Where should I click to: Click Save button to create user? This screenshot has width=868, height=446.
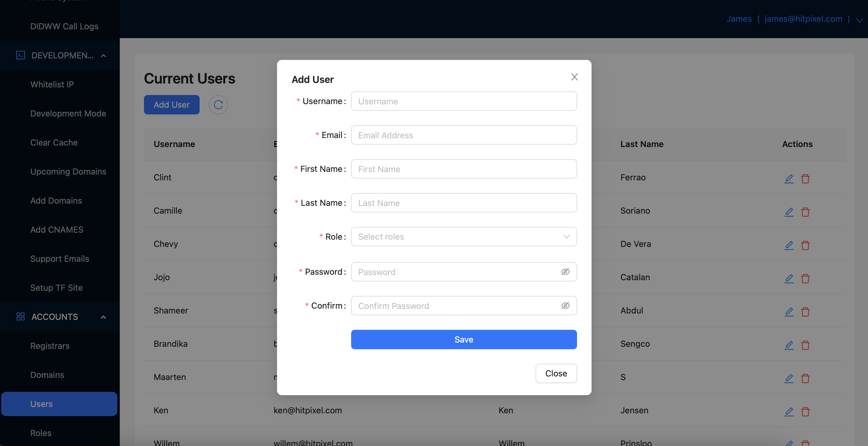coord(464,339)
